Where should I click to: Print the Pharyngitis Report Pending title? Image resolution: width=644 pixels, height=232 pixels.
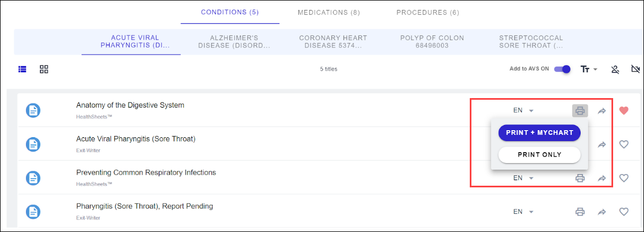[580, 212]
